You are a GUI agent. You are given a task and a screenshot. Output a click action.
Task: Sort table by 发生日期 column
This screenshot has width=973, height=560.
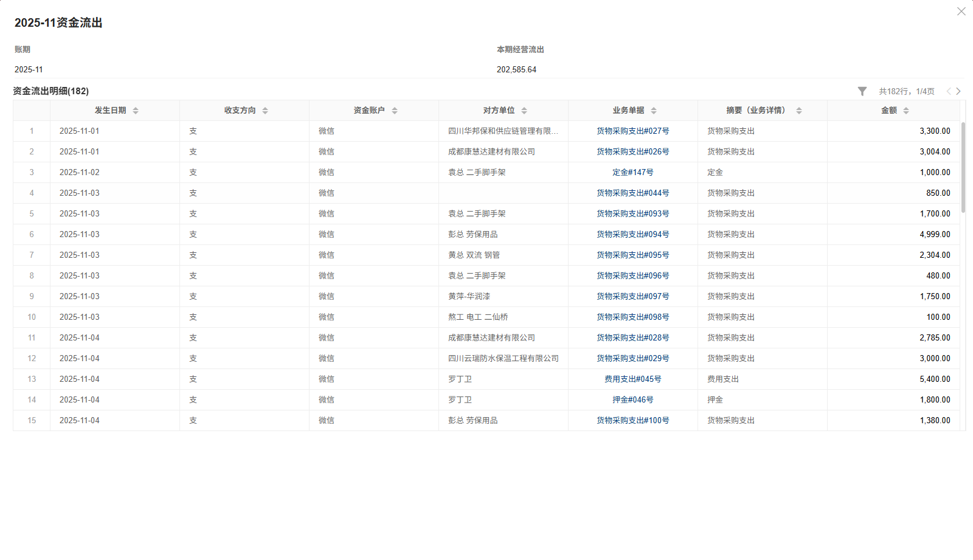tap(136, 110)
